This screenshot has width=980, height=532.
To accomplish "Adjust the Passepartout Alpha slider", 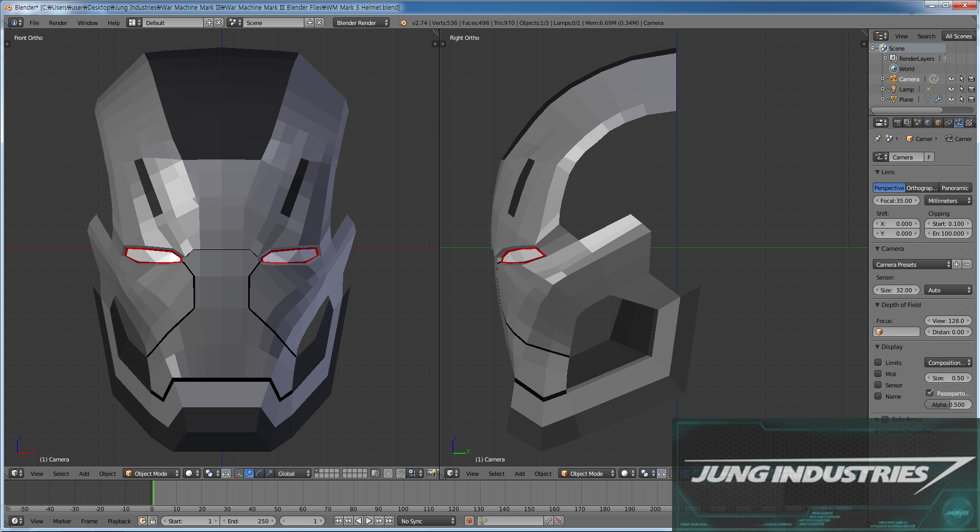I will pos(948,404).
